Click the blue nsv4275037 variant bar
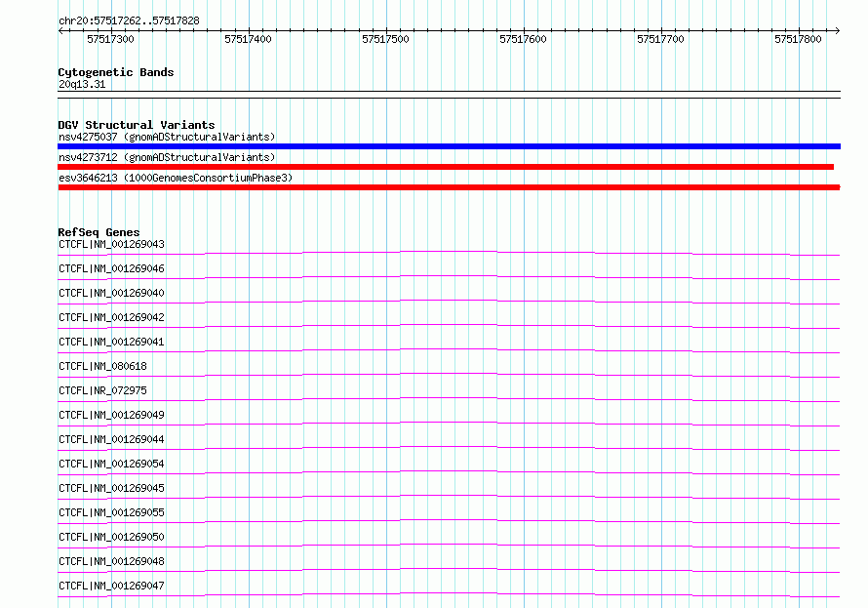 449,146
